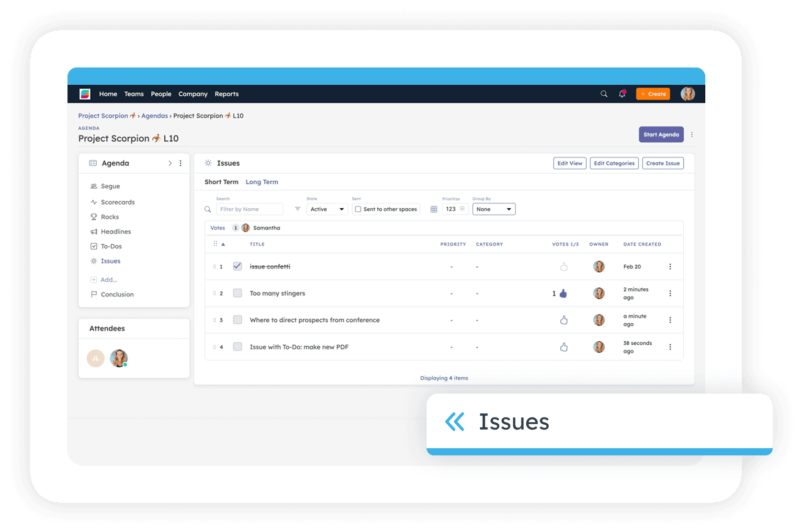This screenshot has width=802, height=532.
Task: Open the filter options icon beside search
Action: pyautogui.click(x=297, y=209)
